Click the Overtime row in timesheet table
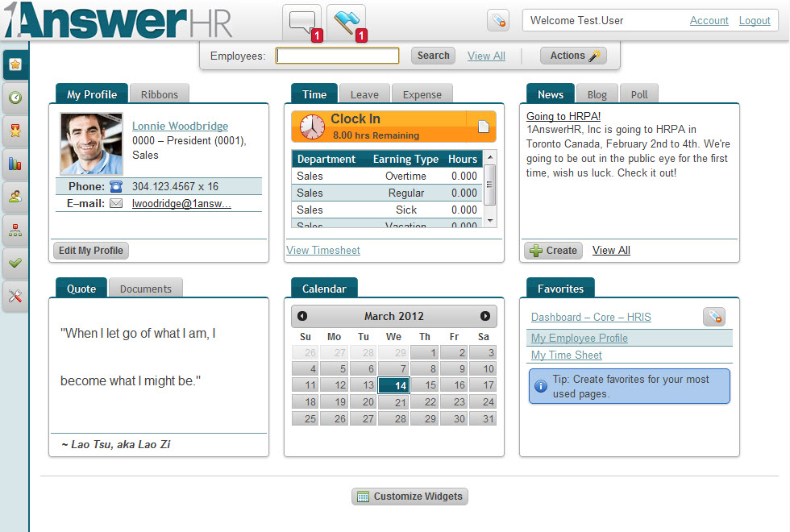790x532 pixels. point(387,176)
